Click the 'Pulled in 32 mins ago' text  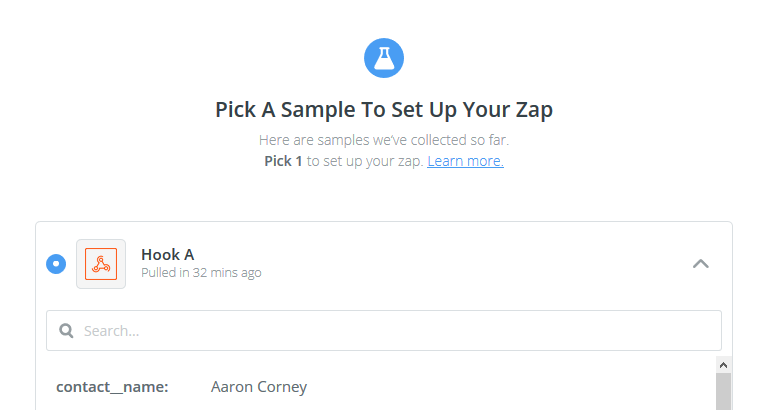point(201,273)
